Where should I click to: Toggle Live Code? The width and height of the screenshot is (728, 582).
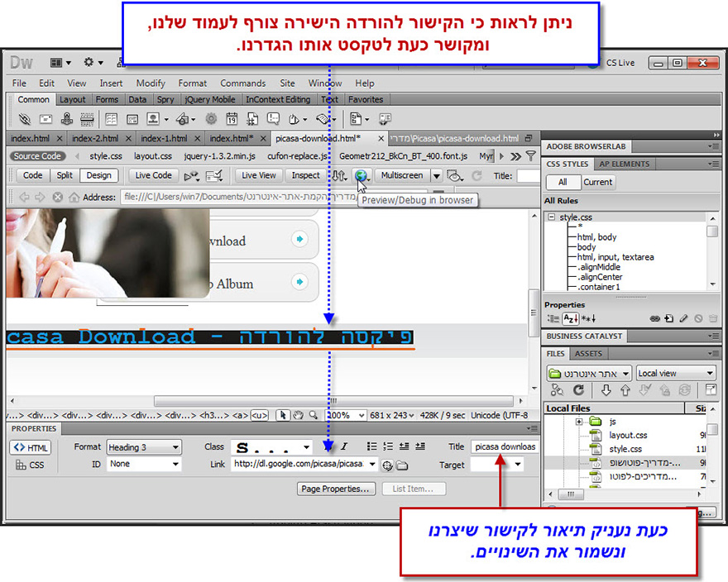click(153, 175)
